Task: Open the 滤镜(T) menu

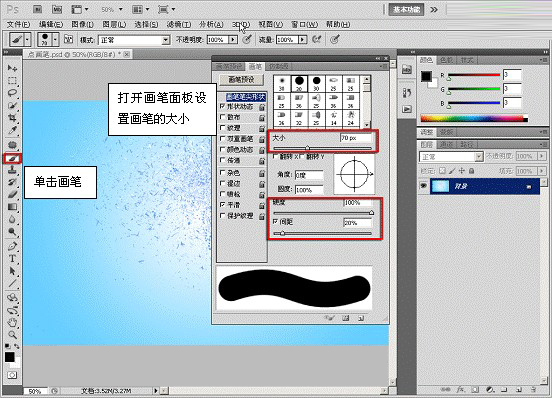Action: click(178, 24)
